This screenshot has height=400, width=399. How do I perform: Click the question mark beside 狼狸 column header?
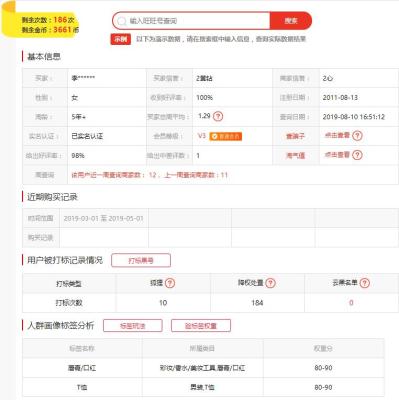(170, 283)
